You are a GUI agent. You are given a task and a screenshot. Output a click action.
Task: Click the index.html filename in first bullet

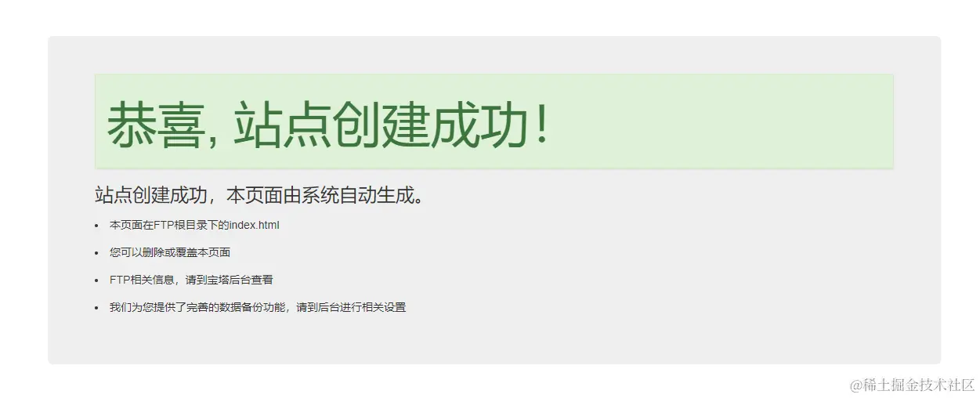255,226
